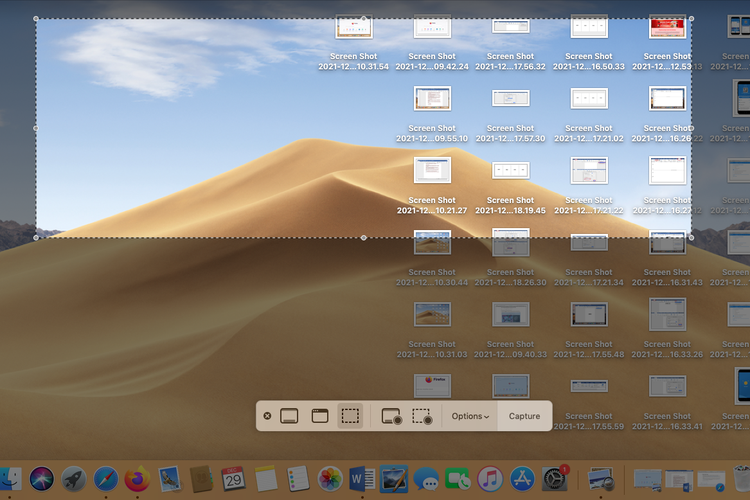The height and width of the screenshot is (500, 750).
Task: Open Photos from the Dock
Action: (330, 478)
